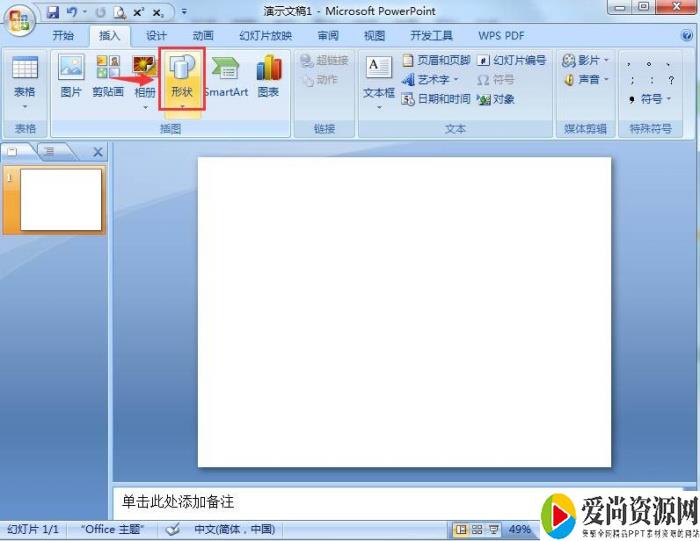Image resolution: width=700 pixels, height=541 pixels.
Task: Open the Animations (动画) tab
Action: 203,35
